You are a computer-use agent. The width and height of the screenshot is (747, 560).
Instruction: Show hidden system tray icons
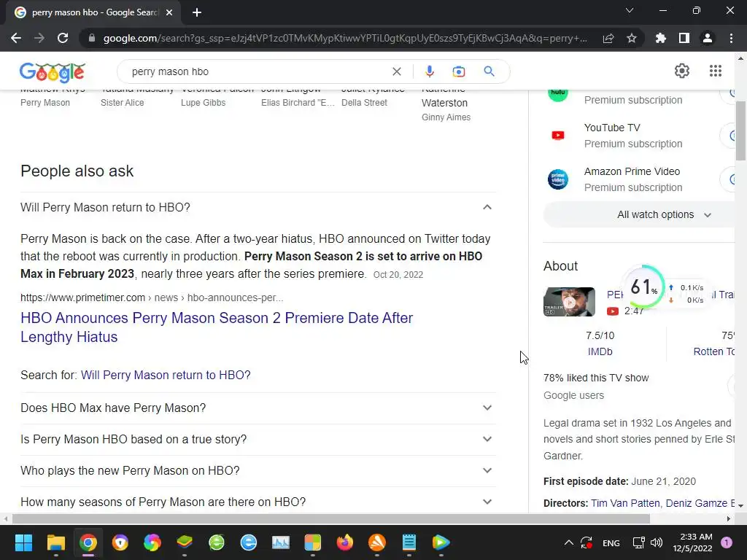pos(568,542)
